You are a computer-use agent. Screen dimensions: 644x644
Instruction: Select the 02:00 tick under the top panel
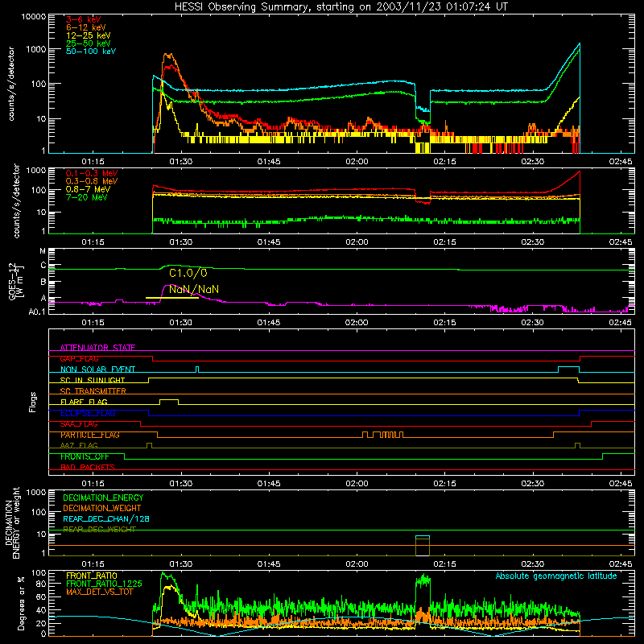pos(357,162)
